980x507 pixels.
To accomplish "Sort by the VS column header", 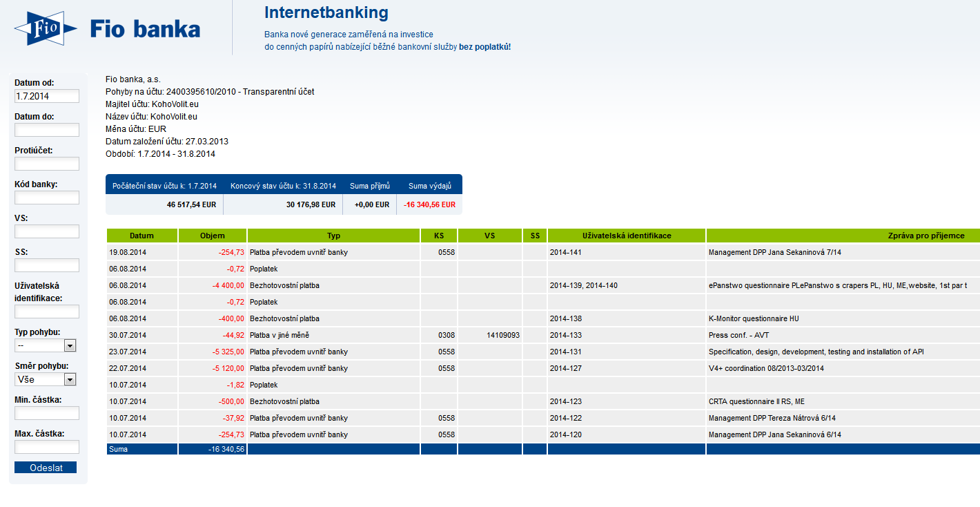I will click(490, 236).
